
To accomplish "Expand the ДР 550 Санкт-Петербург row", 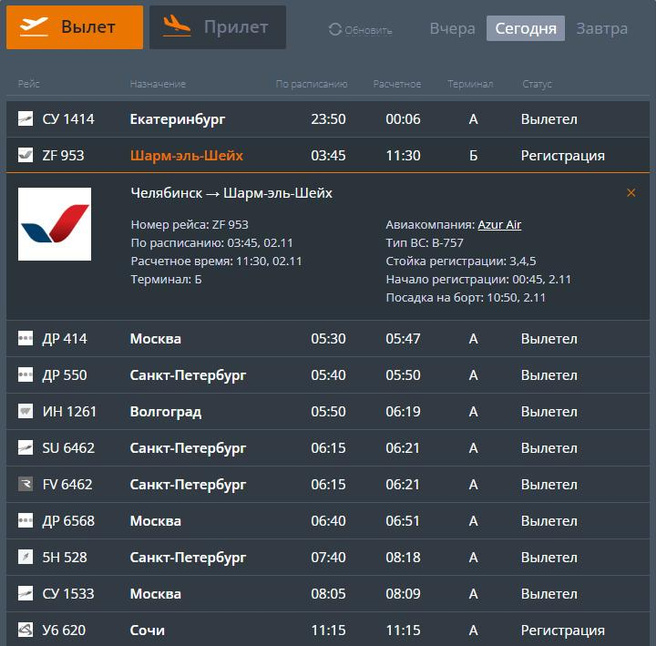I will tap(328, 374).
